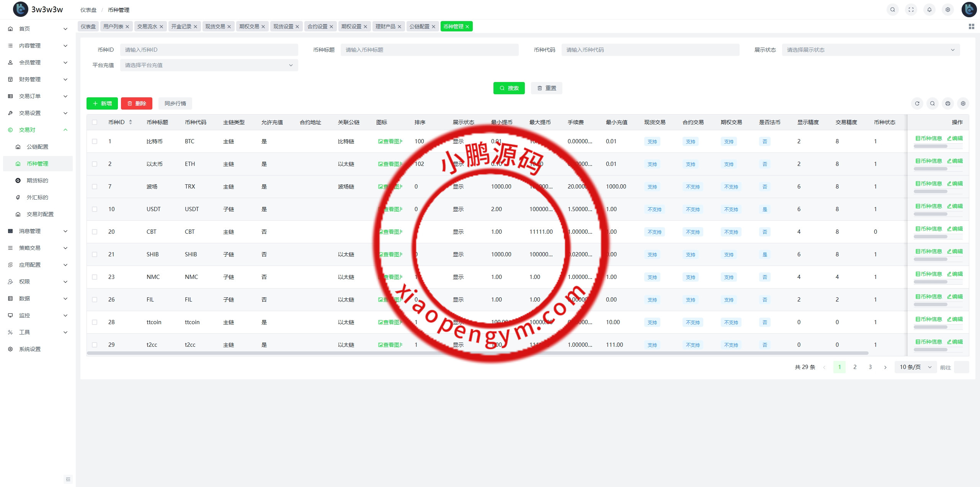Screen dimensions: 980x487
Task: Click the header search magnifier icon
Action: pyautogui.click(x=892, y=10)
